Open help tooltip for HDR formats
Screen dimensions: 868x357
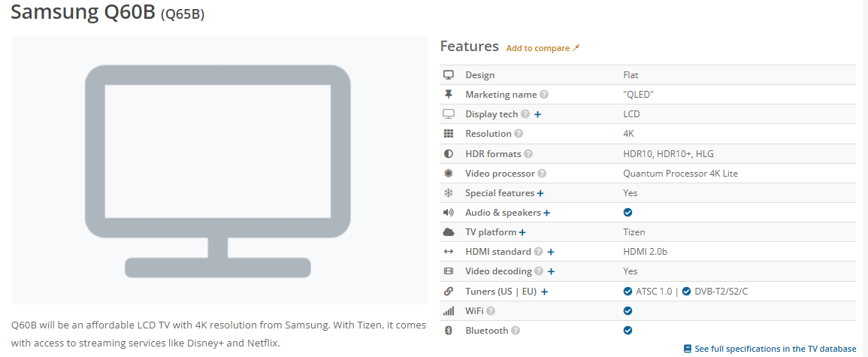[528, 154]
